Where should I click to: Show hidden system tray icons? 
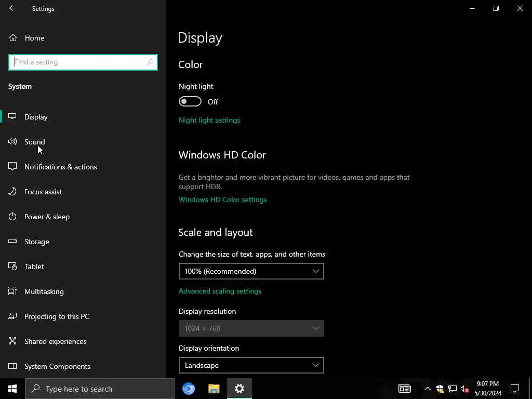click(428, 389)
